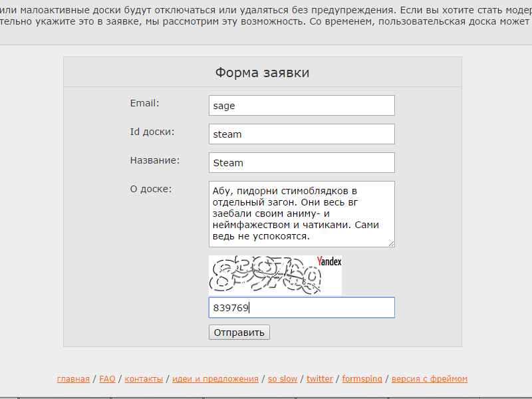Follow the so slow link
Viewport: 532px width, 399px height.
(x=283, y=379)
